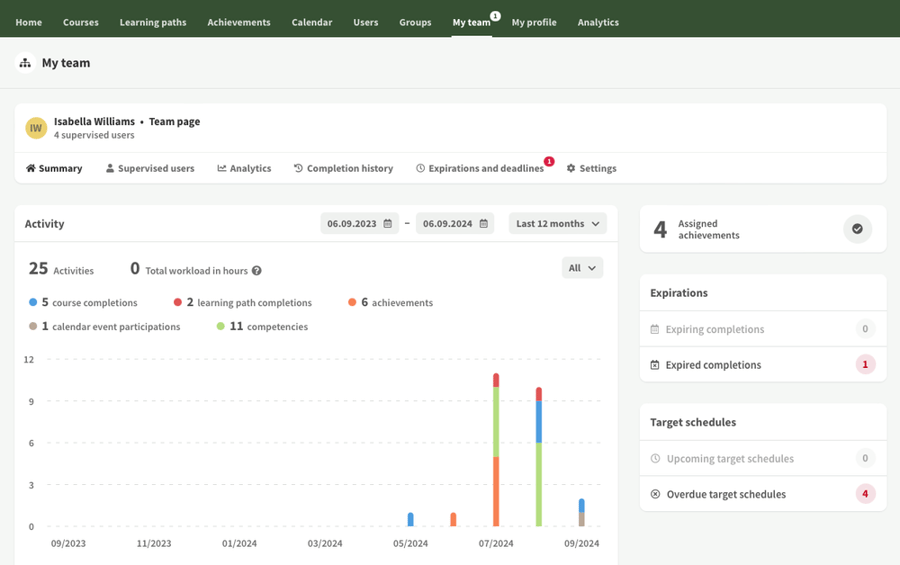Open the All activity filter dropdown
Viewport: 900px width, 565px height.
point(582,268)
